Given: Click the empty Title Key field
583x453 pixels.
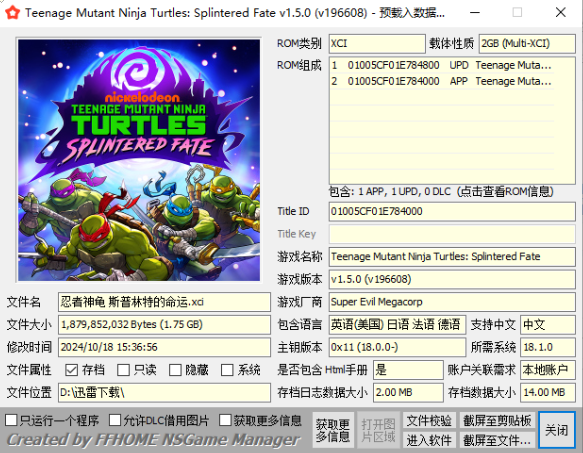Looking at the screenshot, I should [452, 234].
